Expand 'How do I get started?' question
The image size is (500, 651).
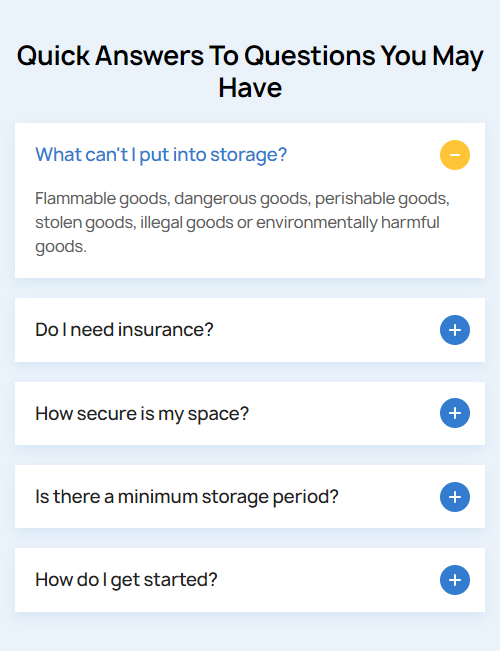(x=126, y=580)
